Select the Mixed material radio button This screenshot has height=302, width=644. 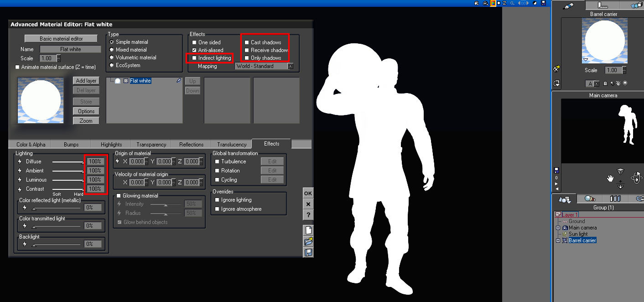pyautogui.click(x=112, y=50)
